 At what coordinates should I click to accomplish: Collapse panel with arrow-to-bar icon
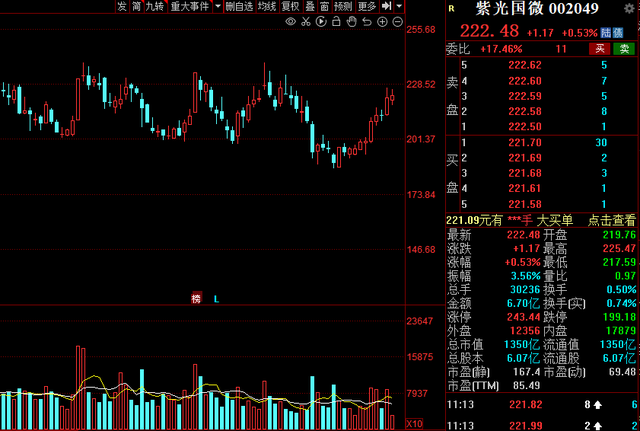[x=386, y=6]
